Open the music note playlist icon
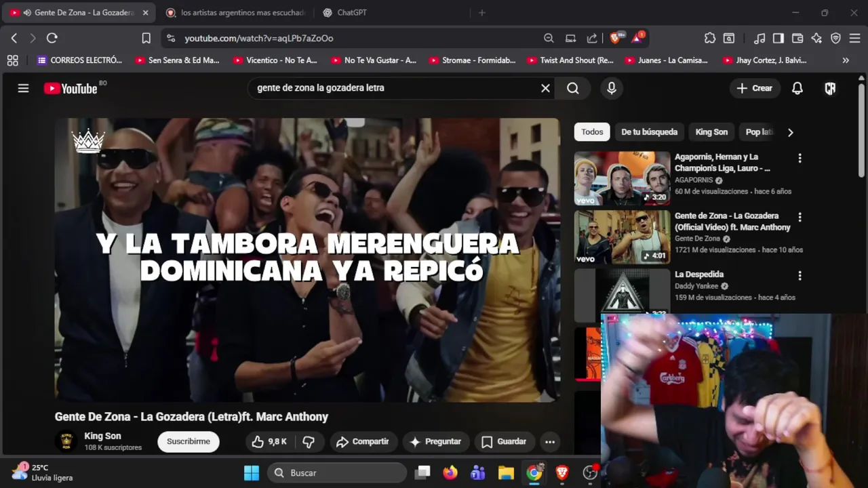Screen dimensions: 868x488 click(760, 39)
